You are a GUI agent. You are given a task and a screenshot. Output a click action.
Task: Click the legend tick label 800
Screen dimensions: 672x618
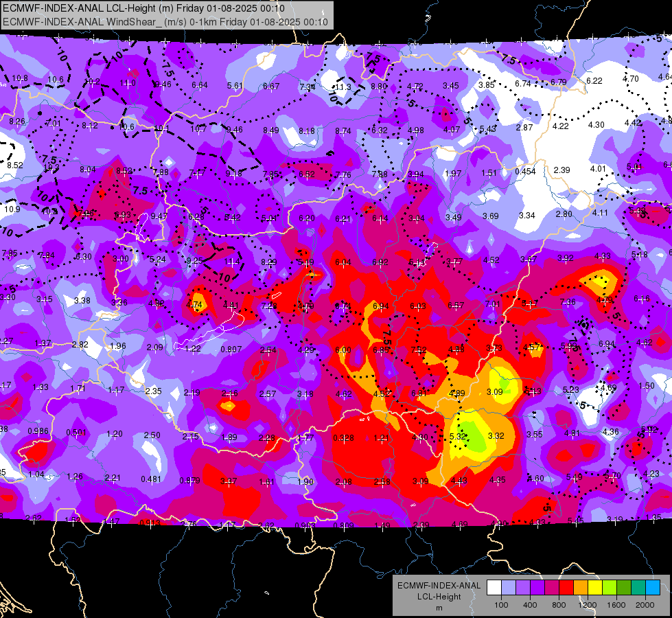[559, 605]
